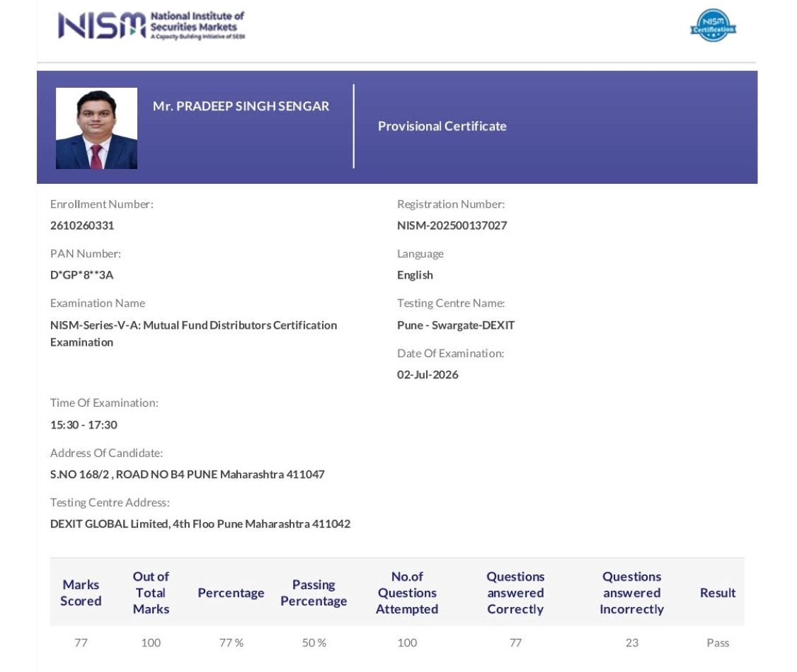Select enrollment number 2610260331
797x672 pixels.
pyautogui.click(x=82, y=226)
